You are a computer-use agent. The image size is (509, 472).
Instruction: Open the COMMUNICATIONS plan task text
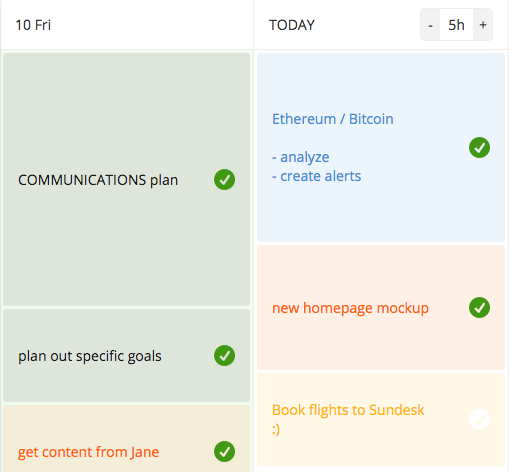[x=98, y=180]
